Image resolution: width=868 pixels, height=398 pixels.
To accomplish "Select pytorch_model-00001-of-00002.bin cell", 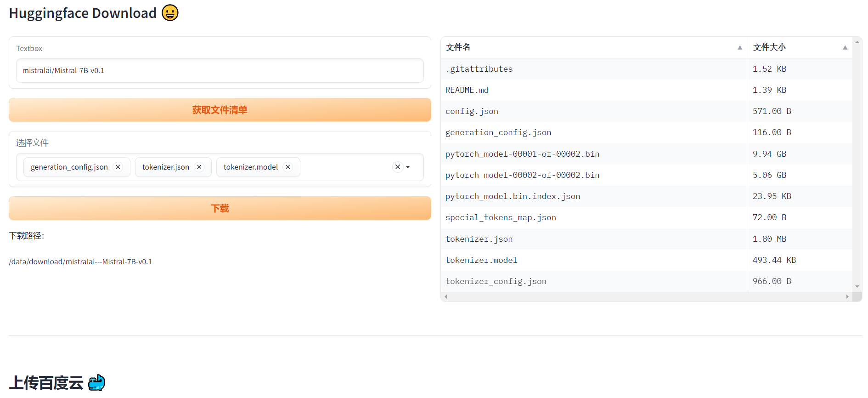I will pyautogui.click(x=594, y=154).
